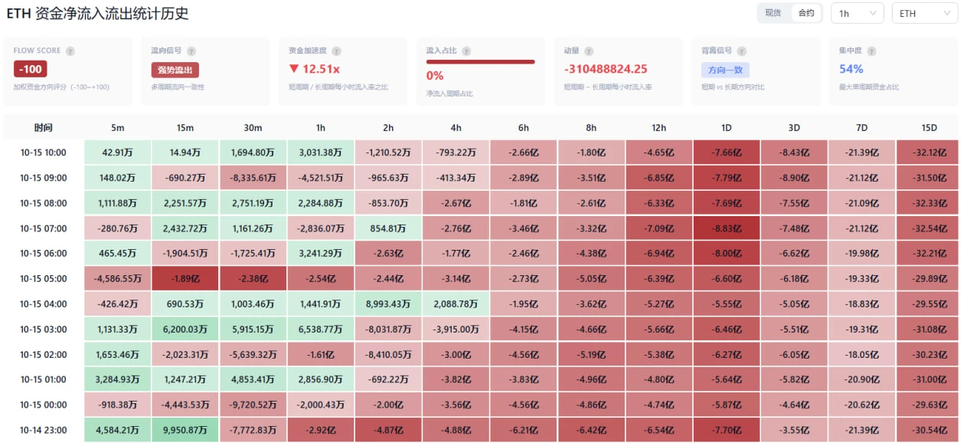Select the 10-15 10:00 row time label
Image resolution: width=980 pixels, height=443 pixels.
44,153
